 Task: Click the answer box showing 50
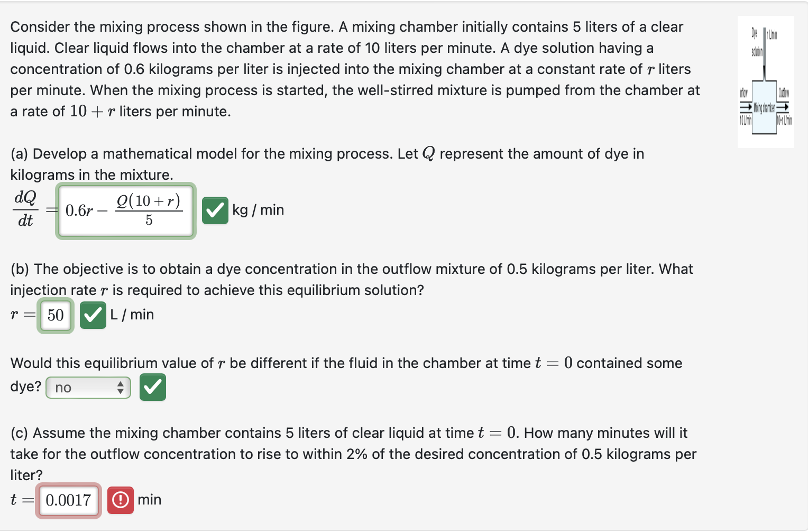click(x=55, y=315)
